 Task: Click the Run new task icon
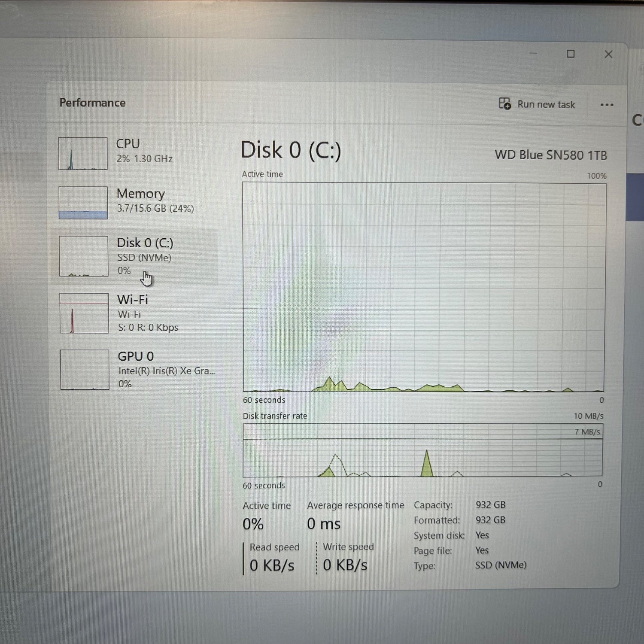tap(504, 104)
